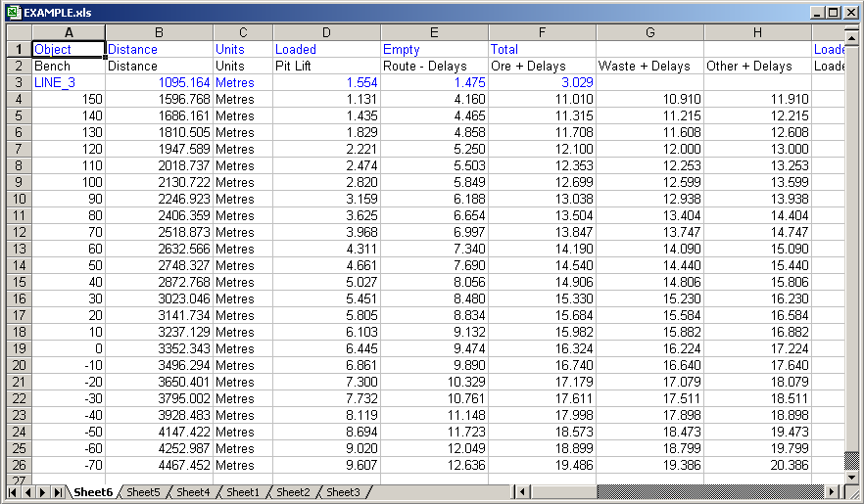The image size is (864, 504).
Task: Switch to the Sheet5 tab
Action: click(x=143, y=492)
